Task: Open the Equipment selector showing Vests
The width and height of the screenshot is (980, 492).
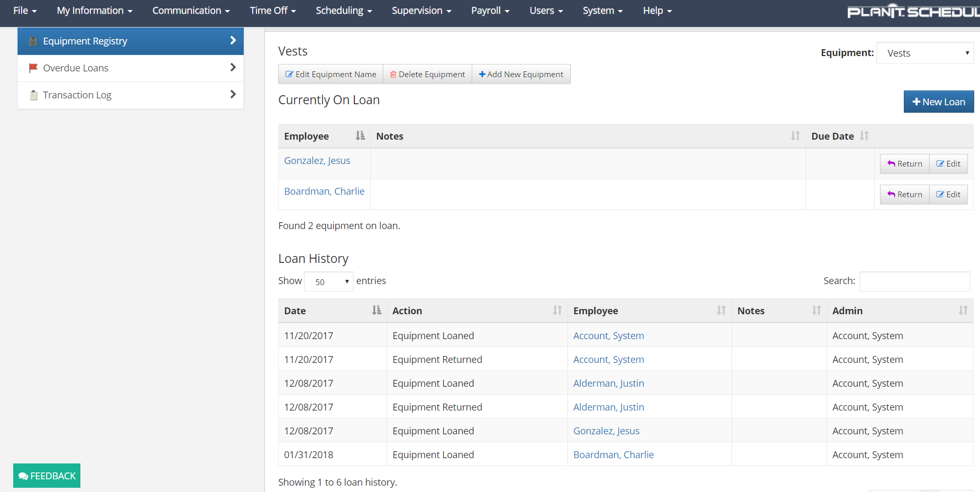Action: click(x=924, y=53)
